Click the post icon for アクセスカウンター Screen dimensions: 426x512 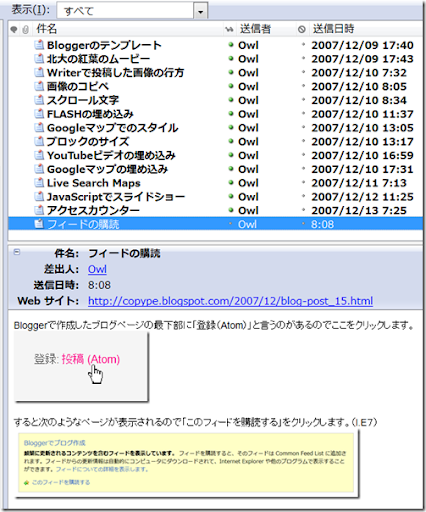click(x=39, y=210)
